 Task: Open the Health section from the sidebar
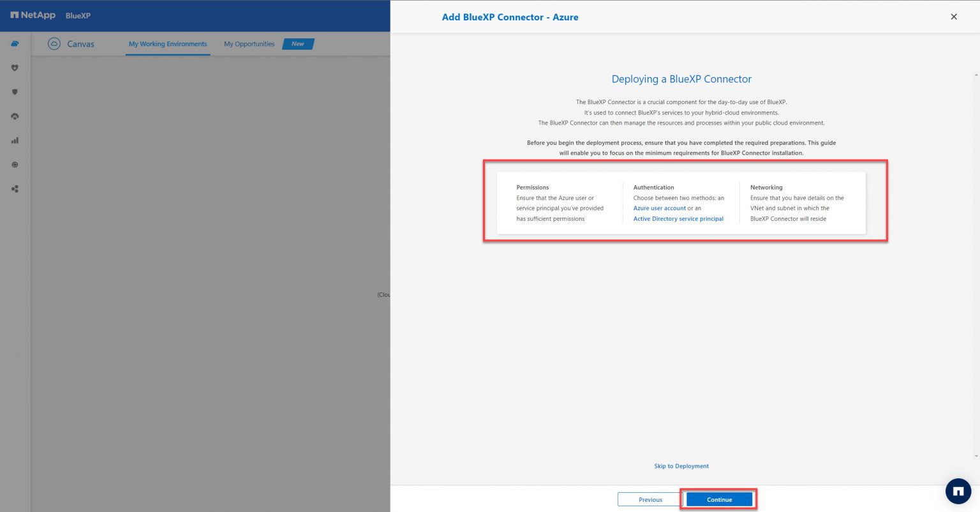15,68
